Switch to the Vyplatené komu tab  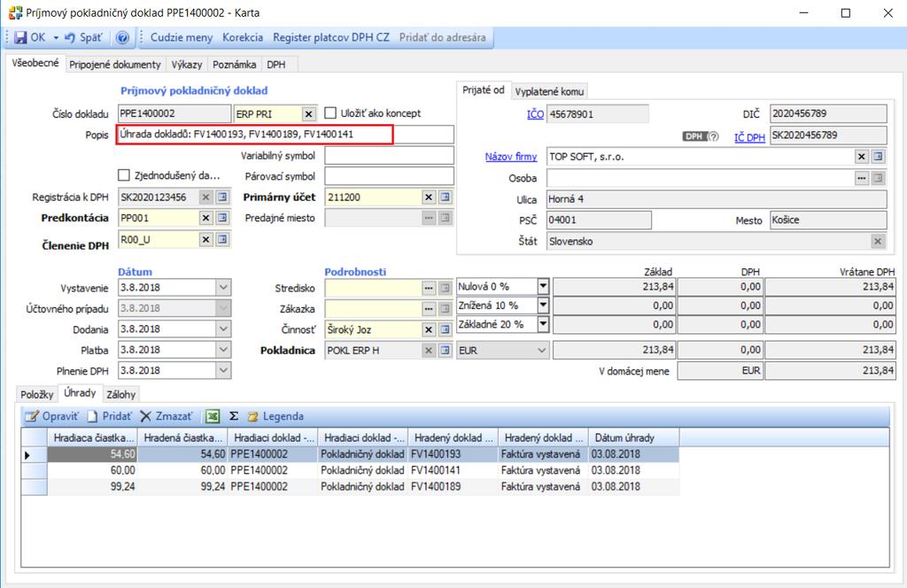tap(549, 91)
